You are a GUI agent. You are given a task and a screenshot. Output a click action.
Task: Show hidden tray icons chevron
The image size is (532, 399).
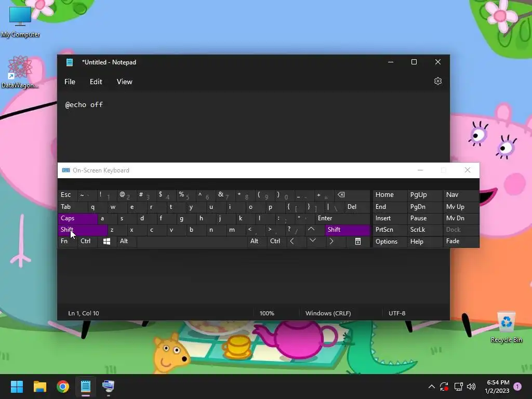[x=432, y=387]
